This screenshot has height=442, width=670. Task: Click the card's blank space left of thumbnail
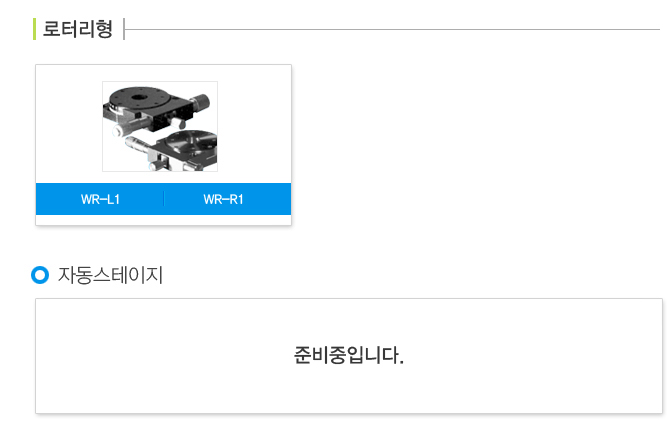pos(69,124)
